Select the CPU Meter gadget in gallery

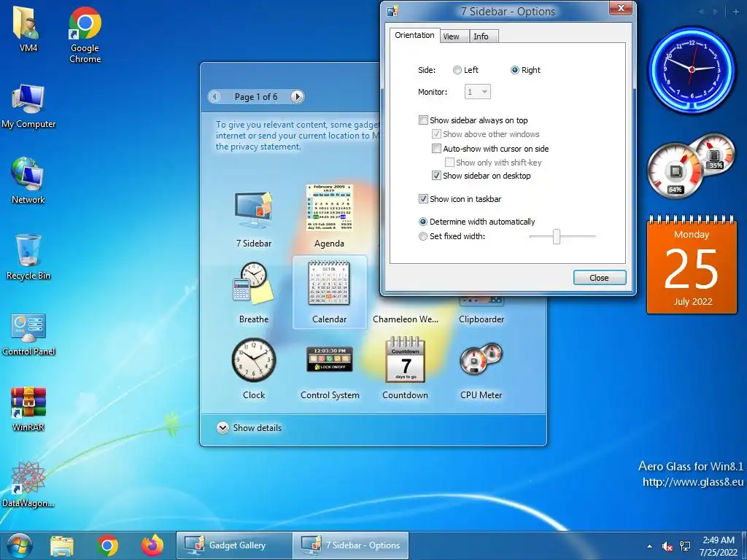click(481, 371)
